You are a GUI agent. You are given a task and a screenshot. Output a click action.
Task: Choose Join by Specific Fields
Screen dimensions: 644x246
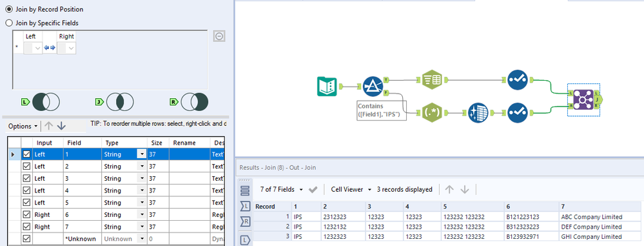(9, 23)
